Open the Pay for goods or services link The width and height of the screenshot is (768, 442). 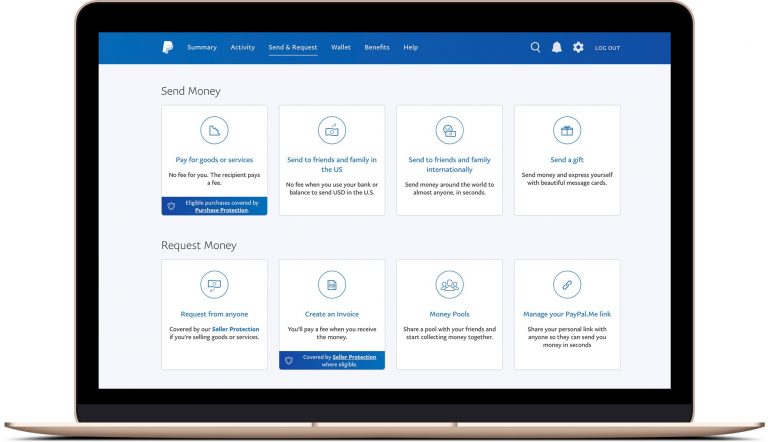(x=214, y=160)
